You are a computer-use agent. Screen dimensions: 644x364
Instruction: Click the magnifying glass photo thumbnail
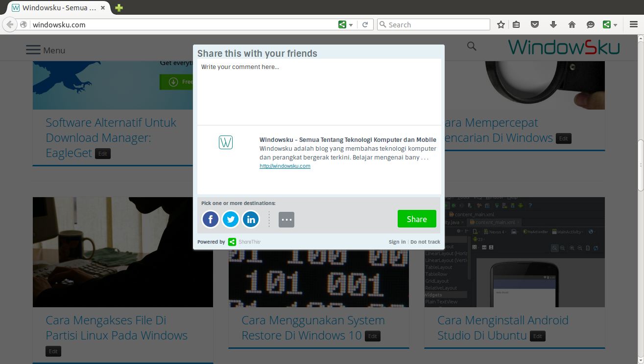[525, 85]
